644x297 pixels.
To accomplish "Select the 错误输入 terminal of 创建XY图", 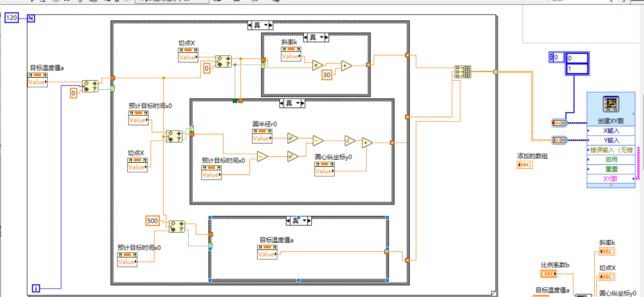I will (x=611, y=150).
